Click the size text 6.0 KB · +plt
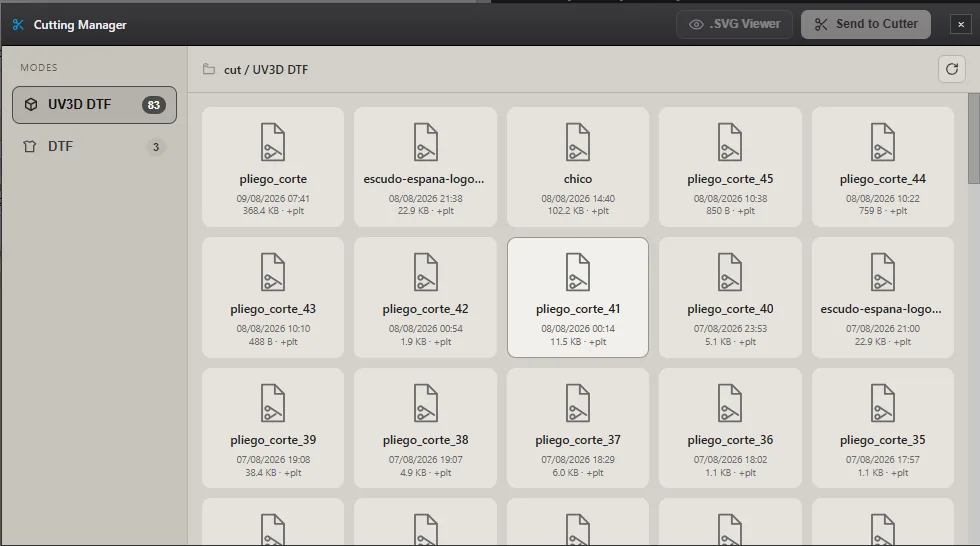The width and height of the screenshot is (980, 546). (578, 473)
